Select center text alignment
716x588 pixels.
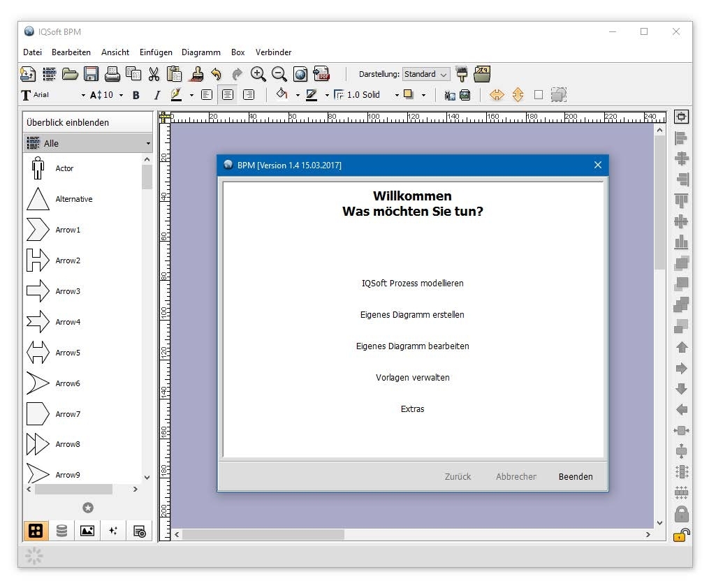click(228, 95)
